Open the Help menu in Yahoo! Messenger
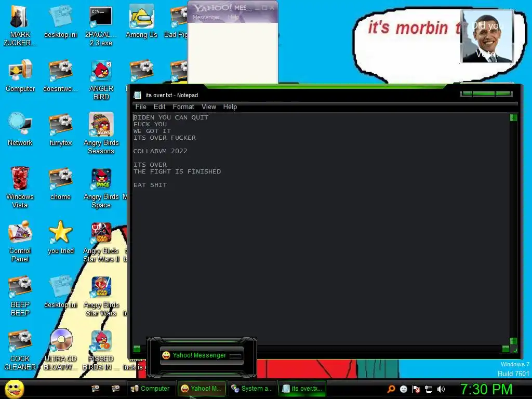532x399 pixels. pyautogui.click(x=233, y=17)
